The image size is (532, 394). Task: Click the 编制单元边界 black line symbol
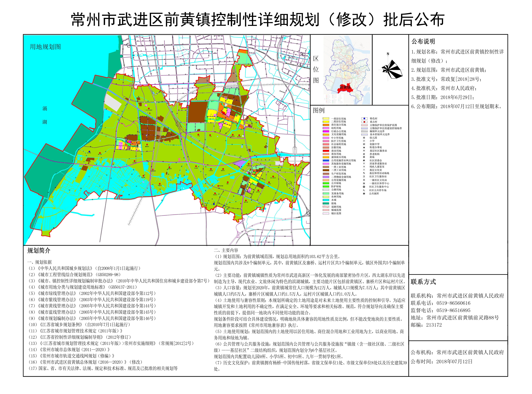click(x=364, y=131)
